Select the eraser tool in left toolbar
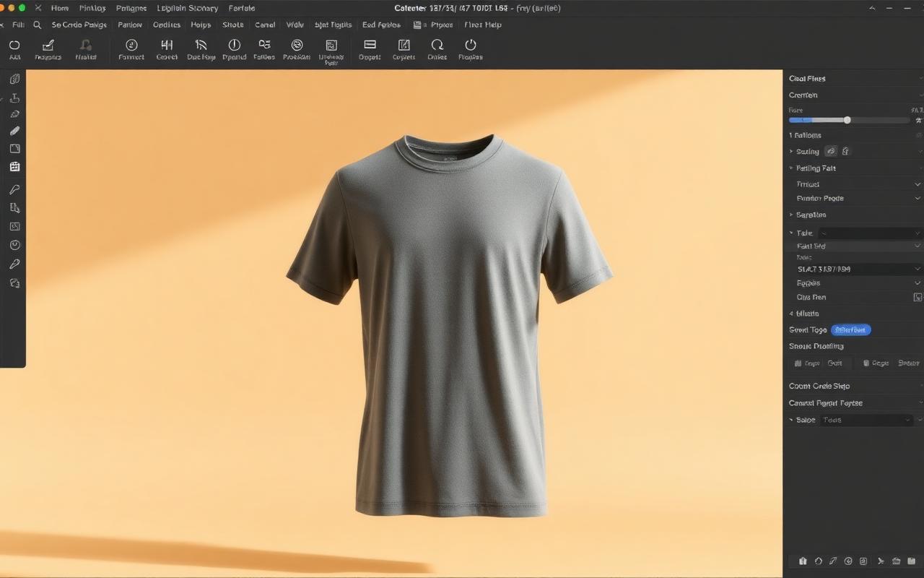Screen dimensions: 924x578 click(14, 114)
